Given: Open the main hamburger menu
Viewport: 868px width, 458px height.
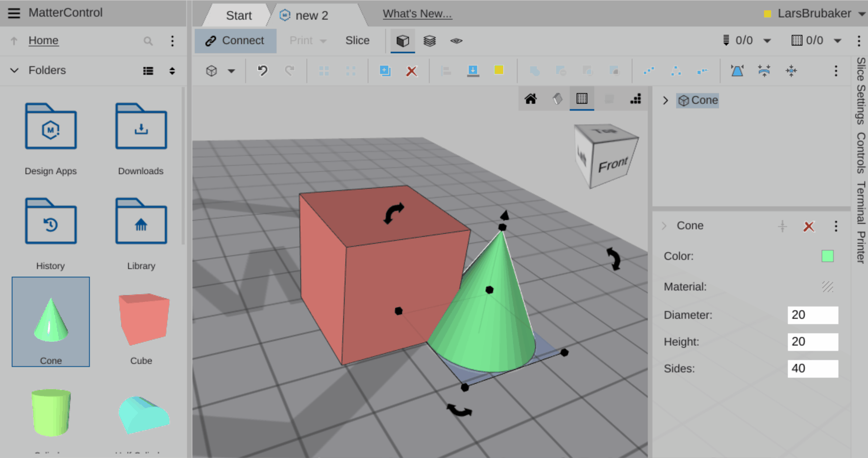Looking at the screenshot, I should tap(14, 13).
